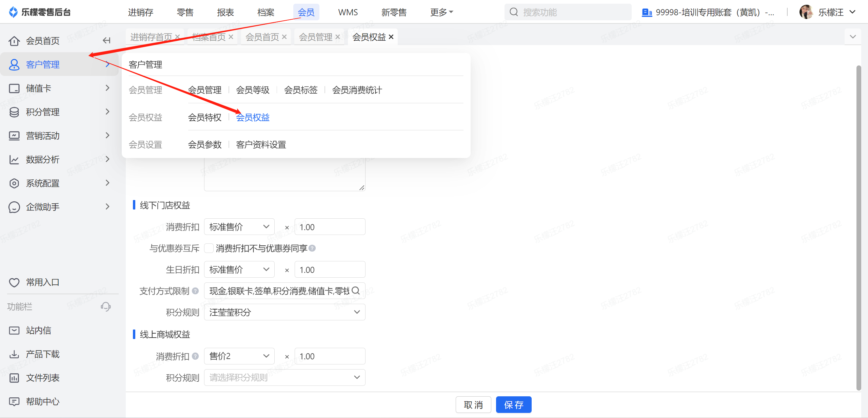
Task: Open the offline 积分规则 dropdown 汪莹莹积分
Action: click(x=284, y=312)
